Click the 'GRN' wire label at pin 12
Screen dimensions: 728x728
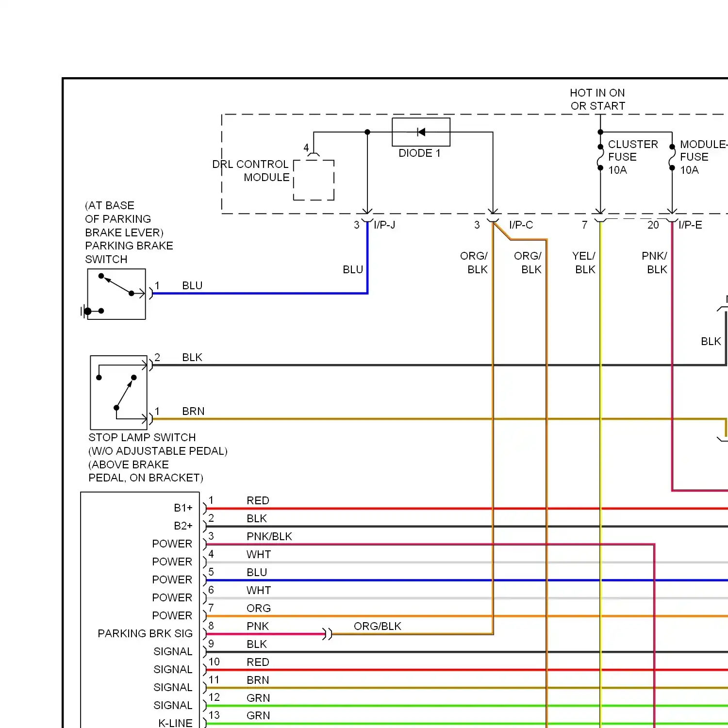(258, 698)
